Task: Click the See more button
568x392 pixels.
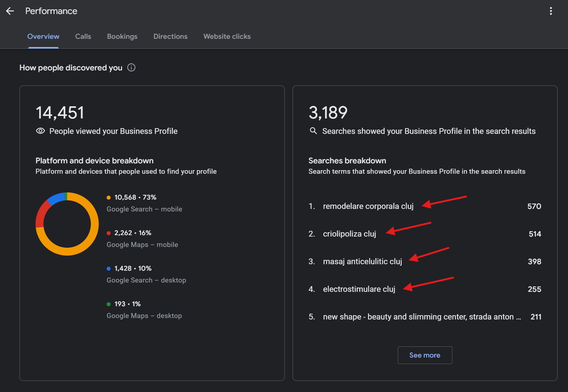Action: coord(425,355)
